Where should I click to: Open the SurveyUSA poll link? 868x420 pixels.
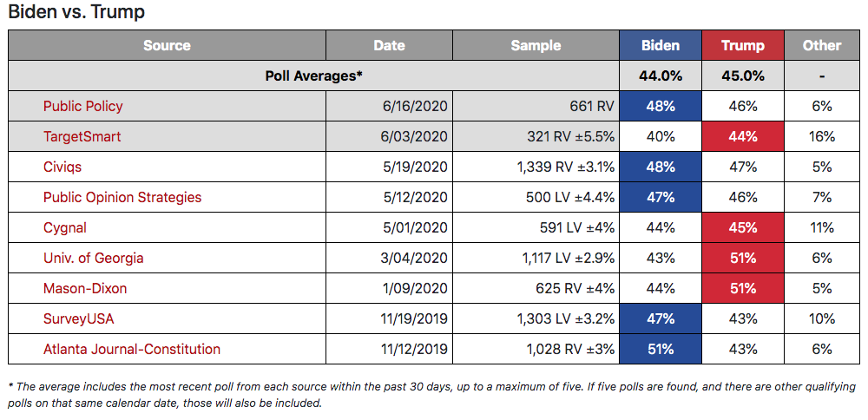click(x=79, y=318)
